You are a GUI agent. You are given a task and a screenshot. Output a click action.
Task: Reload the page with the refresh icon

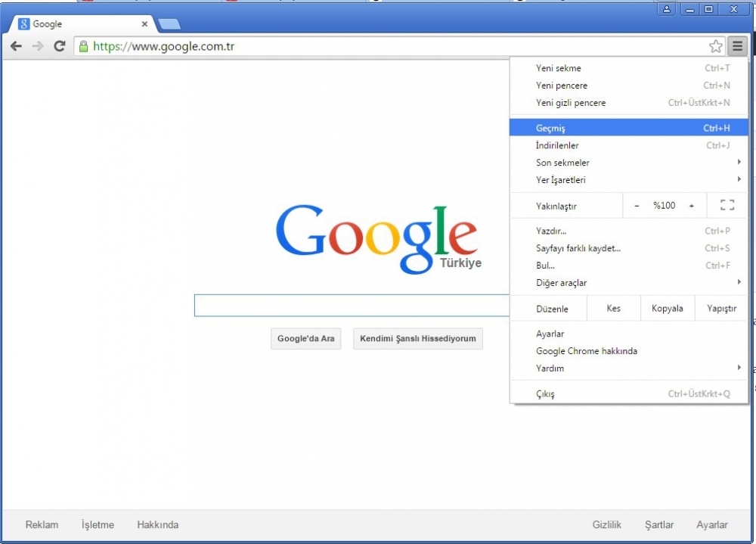point(59,46)
